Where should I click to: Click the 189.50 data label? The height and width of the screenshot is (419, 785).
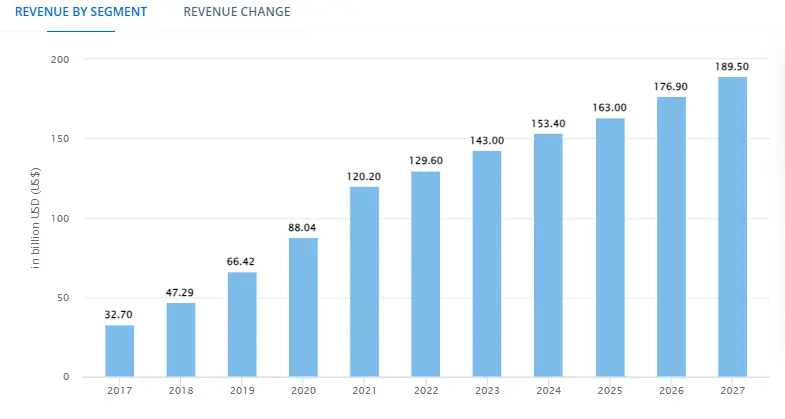click(732, 66)
